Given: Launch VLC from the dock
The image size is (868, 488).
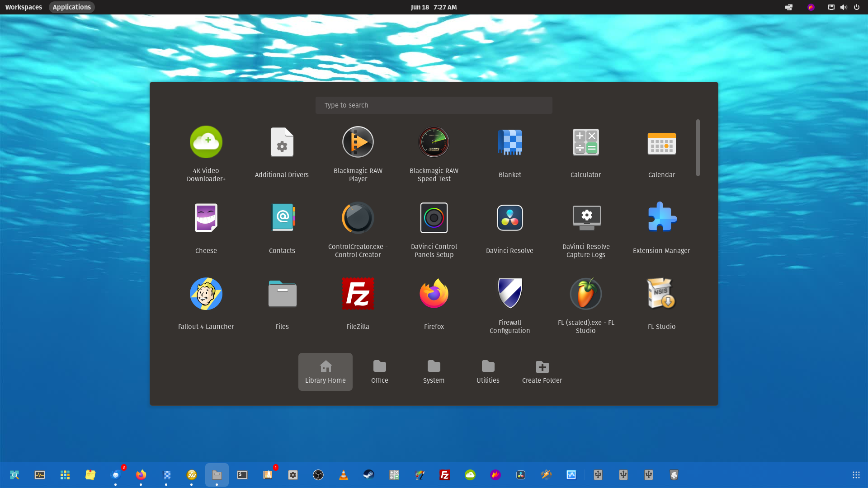Looking at the screenshot, I should (344, 475).
